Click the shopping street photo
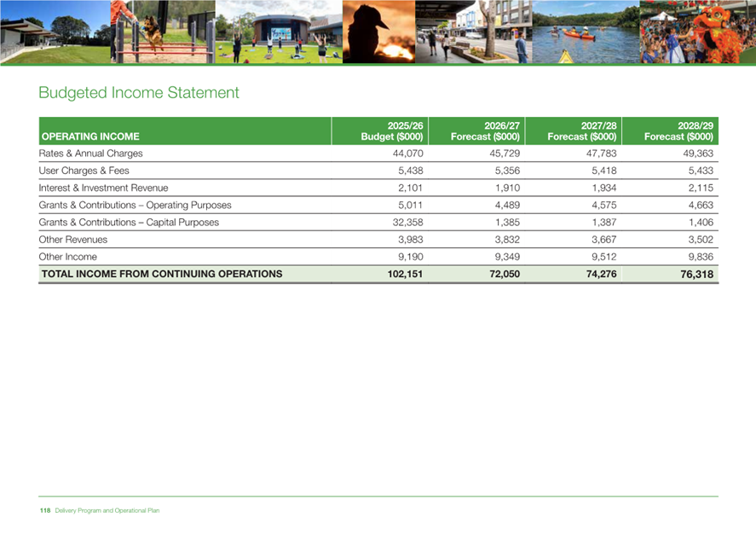The width and height of the screenshot is (756, 534). pos(474,32)
